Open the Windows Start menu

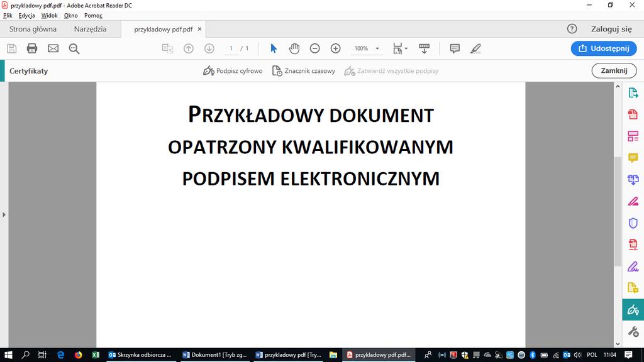(x=8, y=354)
